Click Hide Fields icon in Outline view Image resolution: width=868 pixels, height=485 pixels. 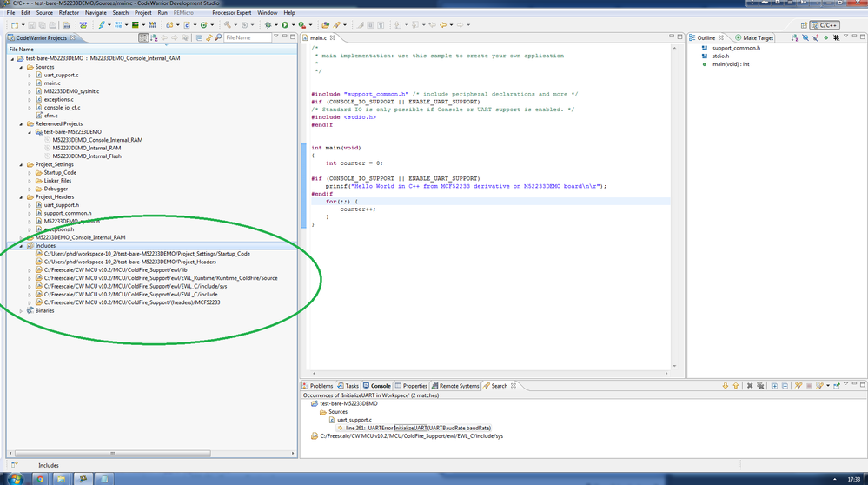tap(805, 37)
